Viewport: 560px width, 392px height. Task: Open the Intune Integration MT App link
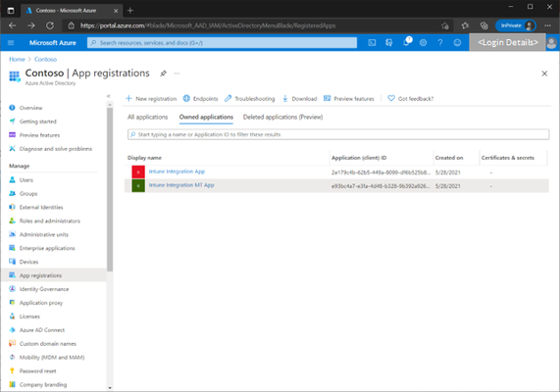pyautogui.click(x=181, y=185)
